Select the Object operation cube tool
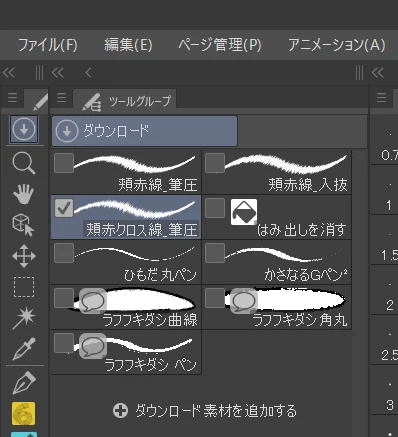The height and width of the screenshot is (437, 398). click(23, 225)
